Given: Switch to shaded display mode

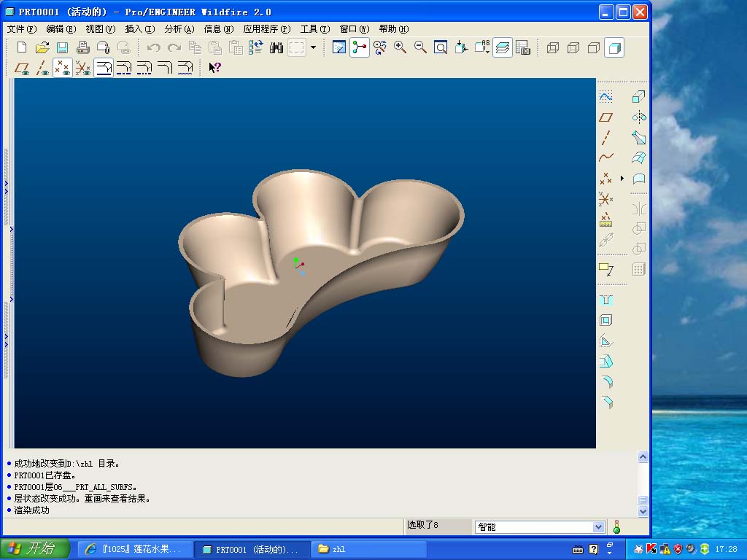Looking at the screenshot, I should (x=614, y=47).
